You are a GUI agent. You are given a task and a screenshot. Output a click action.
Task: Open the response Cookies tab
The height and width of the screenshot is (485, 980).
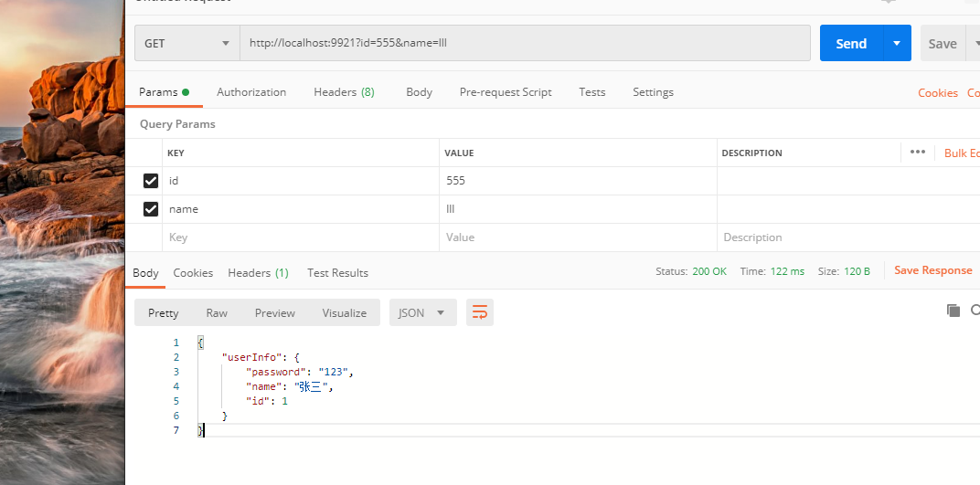coord(193,273)
